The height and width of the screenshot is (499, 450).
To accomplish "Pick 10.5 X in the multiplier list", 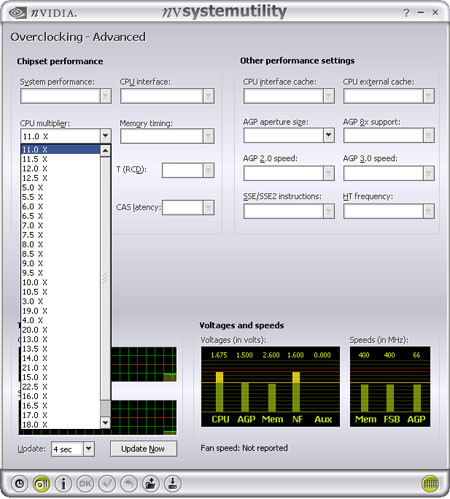I will click(60, 292).
